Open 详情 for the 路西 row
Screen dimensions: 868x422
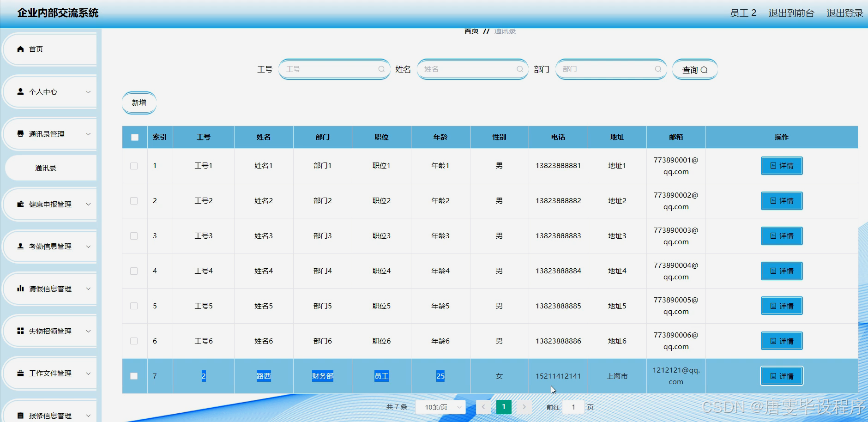782,376
